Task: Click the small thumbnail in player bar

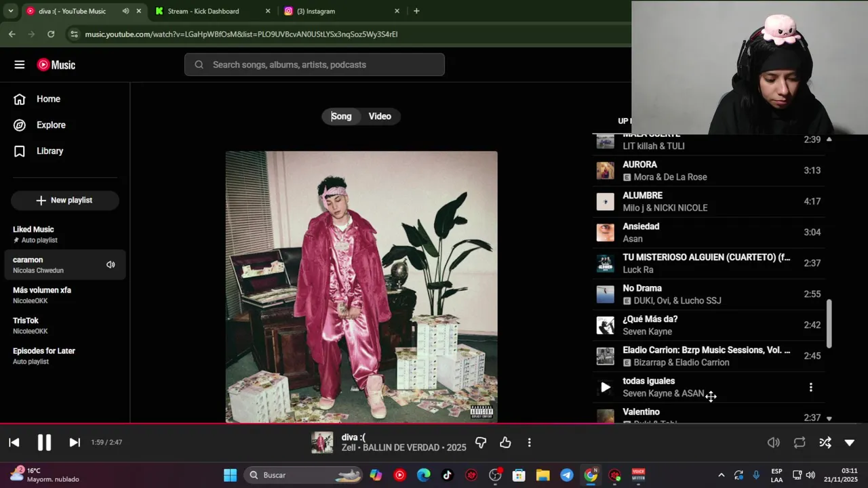Action: (322, 443)
